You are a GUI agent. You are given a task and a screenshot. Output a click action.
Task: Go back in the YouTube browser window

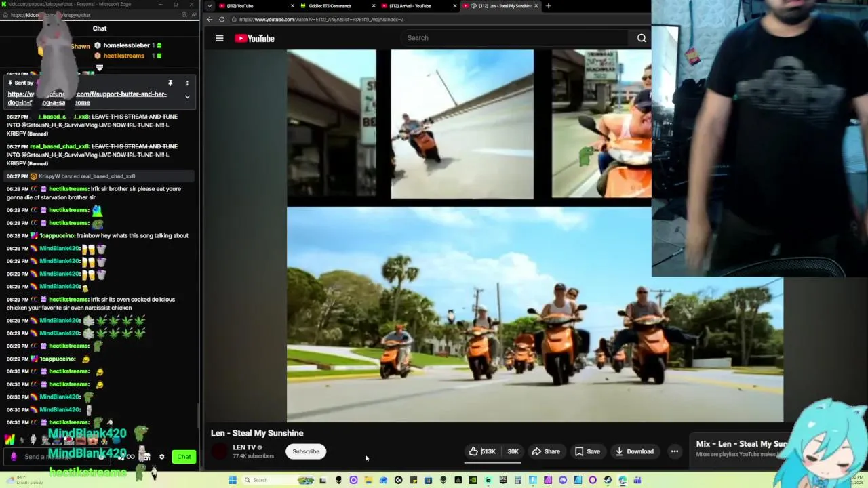pyautogui.click(x=210, y=19)
